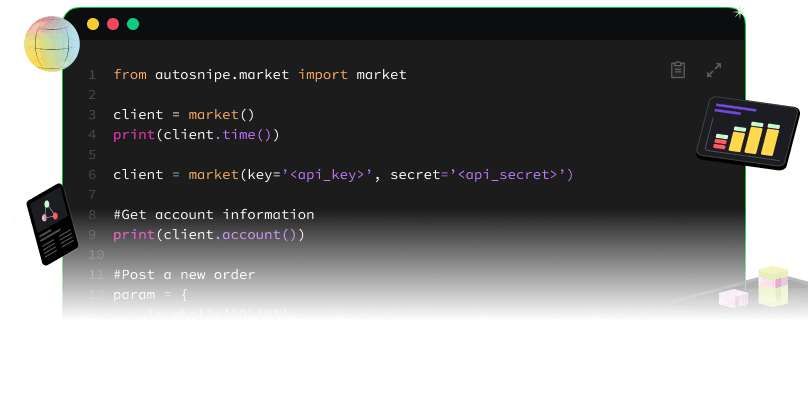
Task: Select the '#Get account information' comment
Action: (214, 214)
